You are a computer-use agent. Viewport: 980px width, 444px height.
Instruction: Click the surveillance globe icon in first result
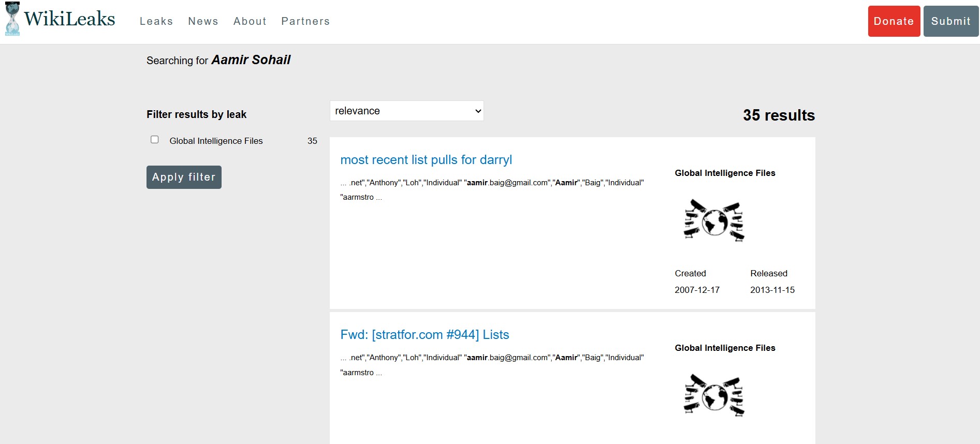pos(714,221)
